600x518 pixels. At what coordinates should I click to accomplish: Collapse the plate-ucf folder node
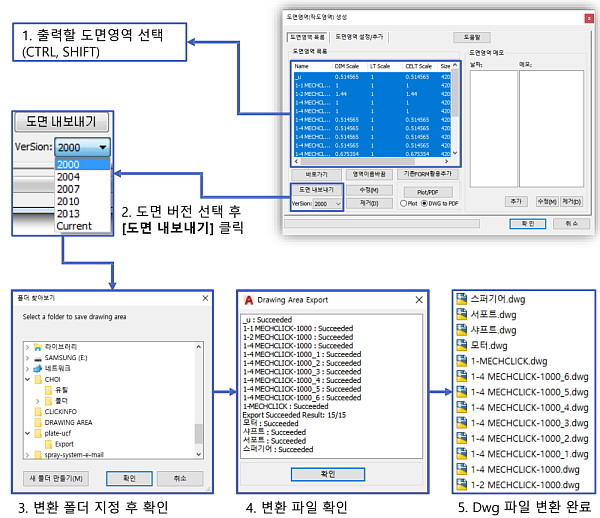tap(27, 433)
